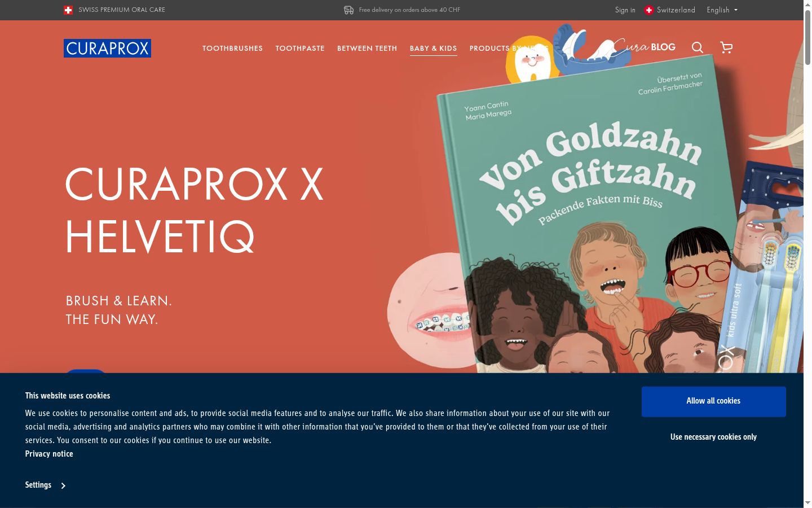The height and width of the screenshot is (508, 812).
Task: Click the scrollbar up arrow
Action: point(807,5)
